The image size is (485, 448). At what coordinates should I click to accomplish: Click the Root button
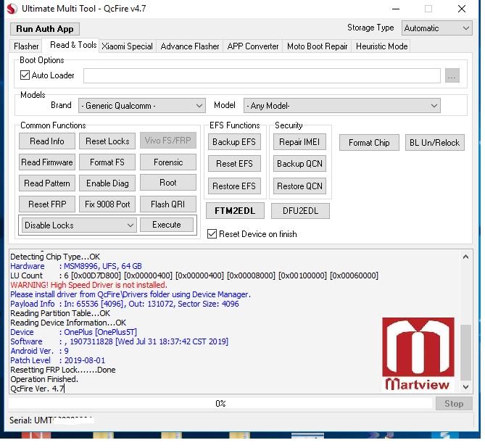168,183
